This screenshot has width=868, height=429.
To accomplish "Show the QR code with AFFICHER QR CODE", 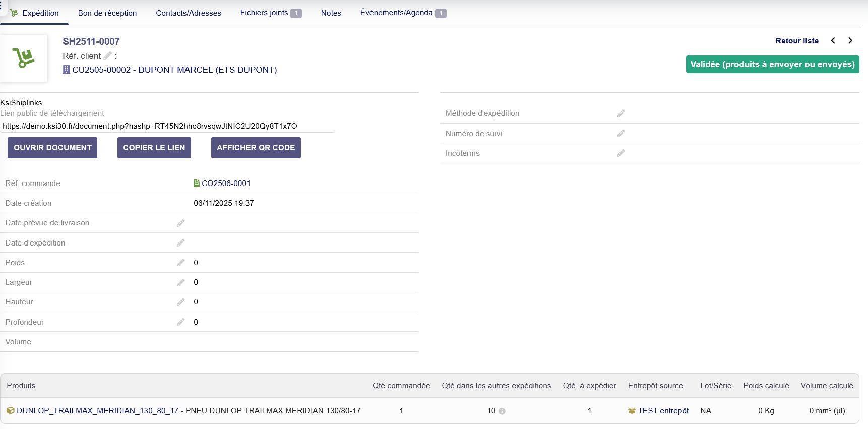I will (x=256, y=148).
